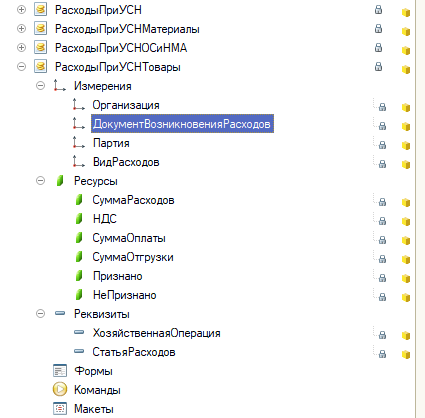The width and height of the screenshot is (425, 418).
Task: Click the Формы icon
Action: [60, 371]
